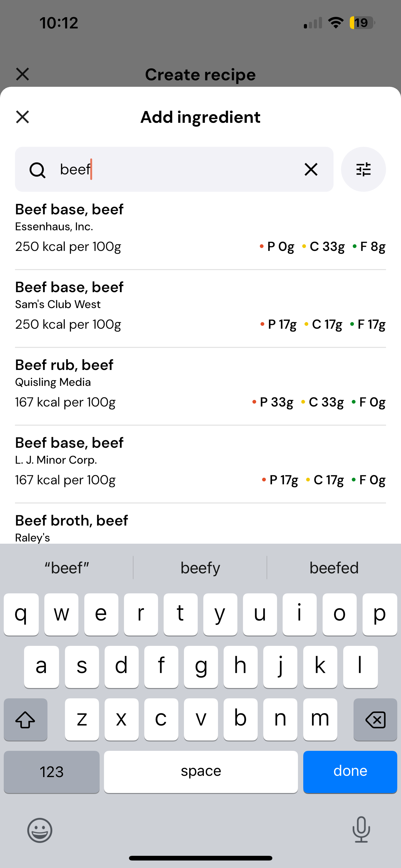Viewport: 401px width, 868px height.
Task: Clear the beef search text
Action: [x=311, y=169]
